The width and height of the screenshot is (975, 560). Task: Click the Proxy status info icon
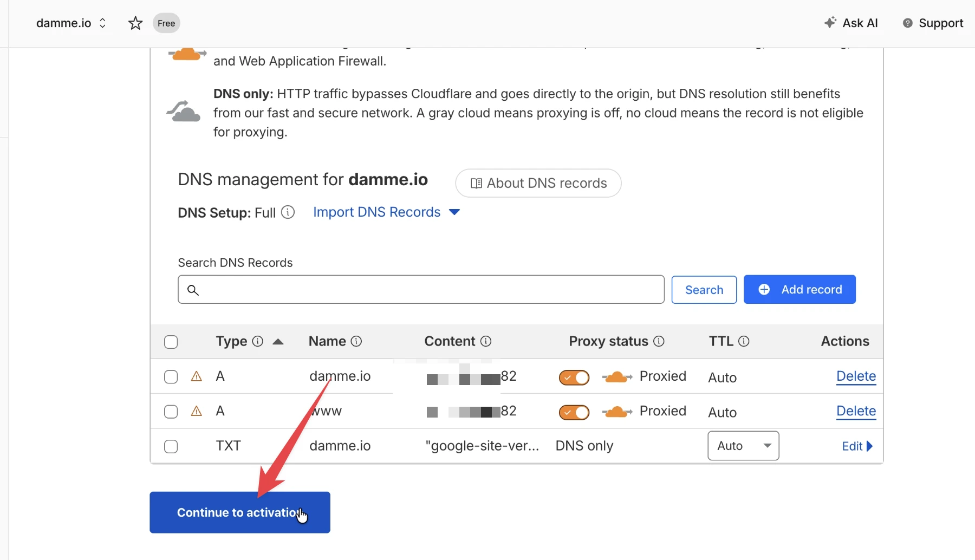(659, 341)
